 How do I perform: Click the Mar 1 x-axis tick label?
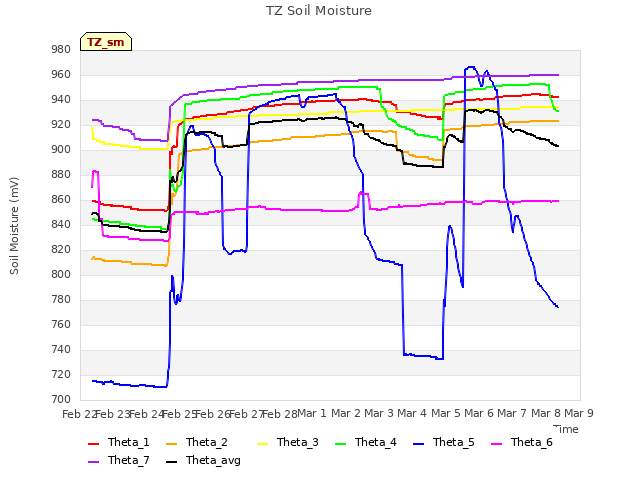312,414
